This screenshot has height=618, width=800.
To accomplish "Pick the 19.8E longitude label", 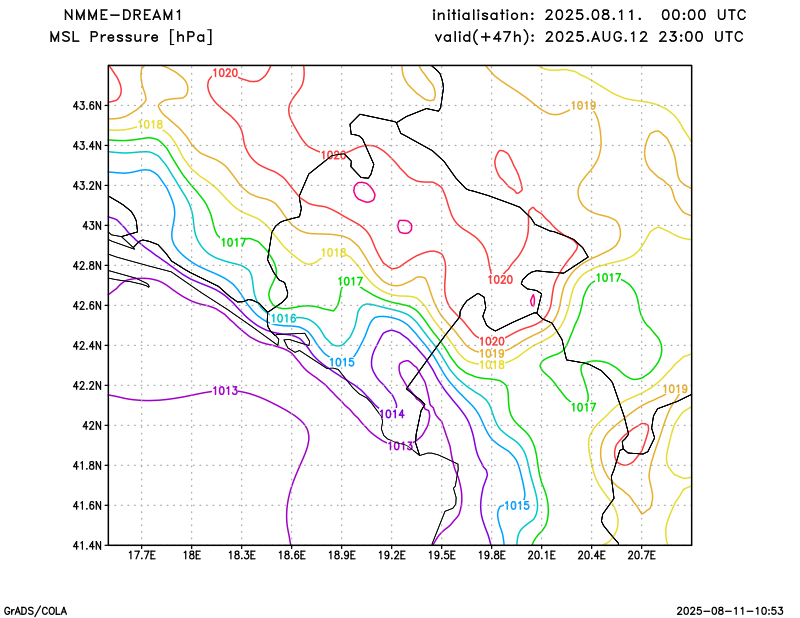I will coord(491,555).
